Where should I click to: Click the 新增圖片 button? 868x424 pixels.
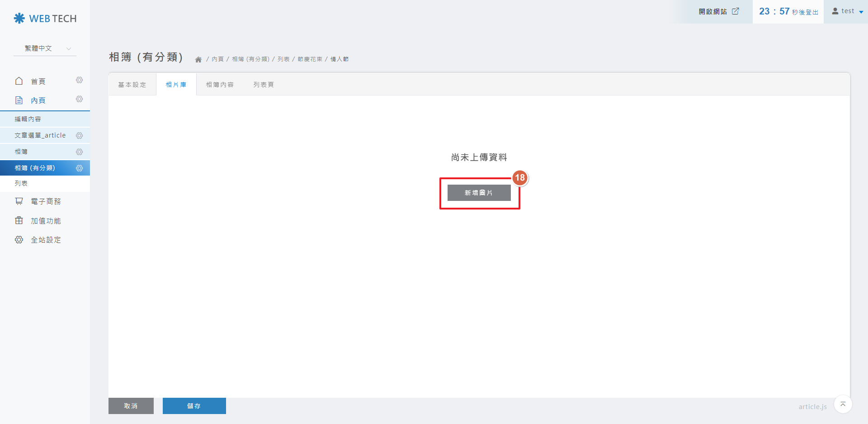(x=479, y=193)
